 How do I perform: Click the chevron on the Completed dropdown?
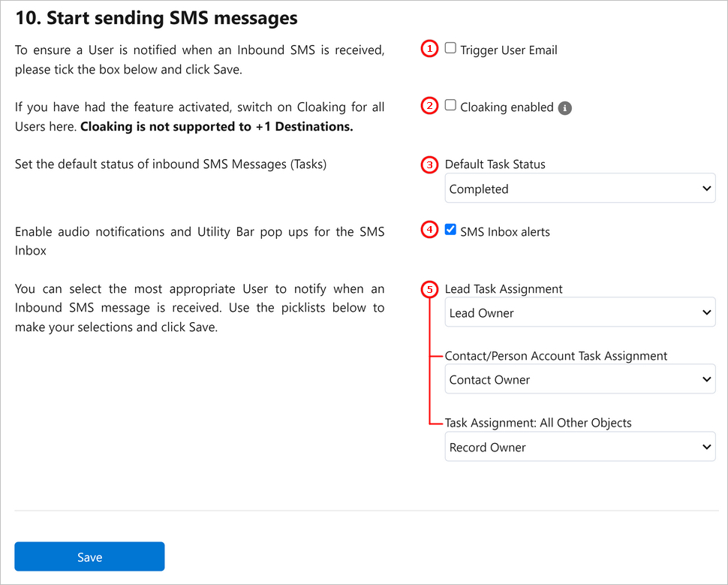pos(707,188)
